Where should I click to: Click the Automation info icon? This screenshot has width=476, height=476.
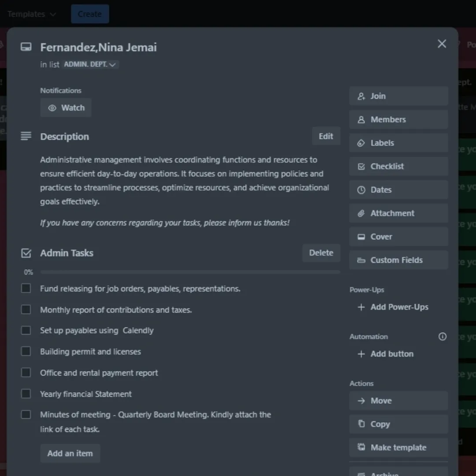click(443, 337)
